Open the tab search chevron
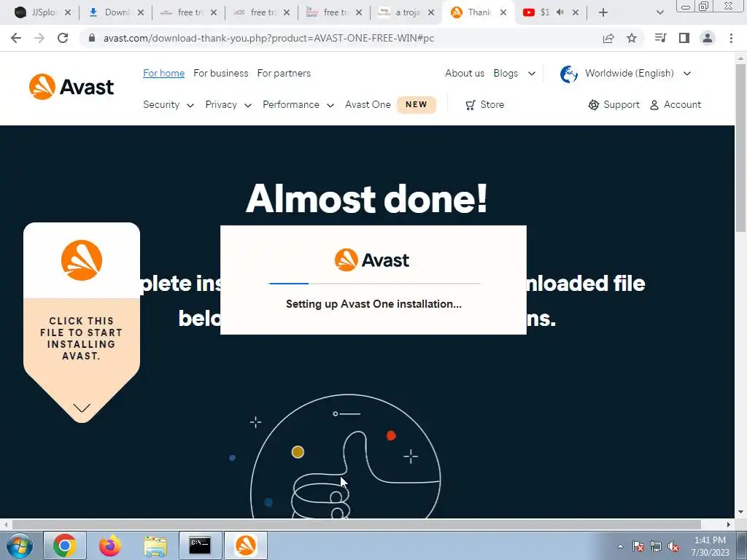The width and height of the screenshot is (747, 560). [x=659, y=13]
